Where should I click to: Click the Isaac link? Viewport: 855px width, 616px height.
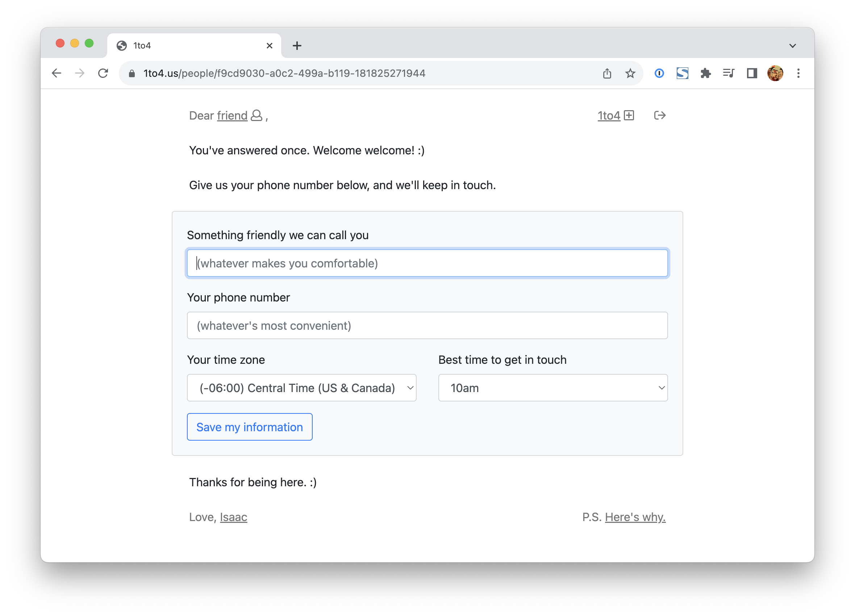(x=233, y=517)
